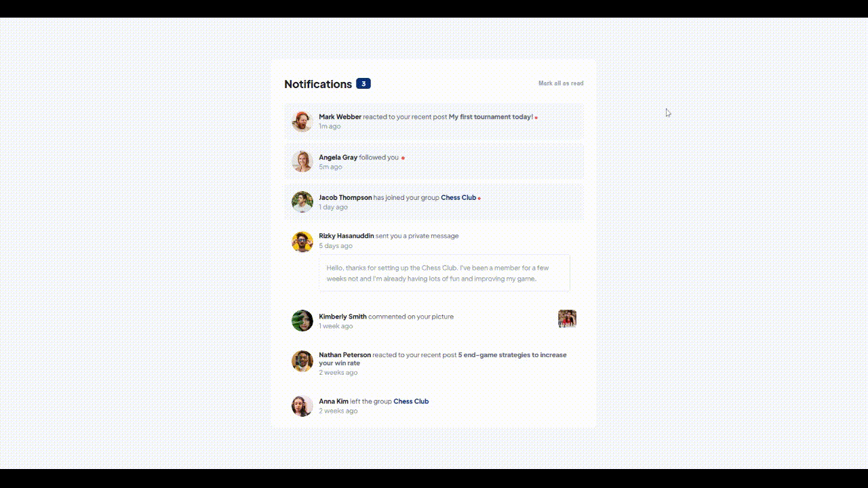Image resolution: width=868 pixels, height=488 pixels.
Task: Select 'Mark all as read'
Action: click(561, 83)
